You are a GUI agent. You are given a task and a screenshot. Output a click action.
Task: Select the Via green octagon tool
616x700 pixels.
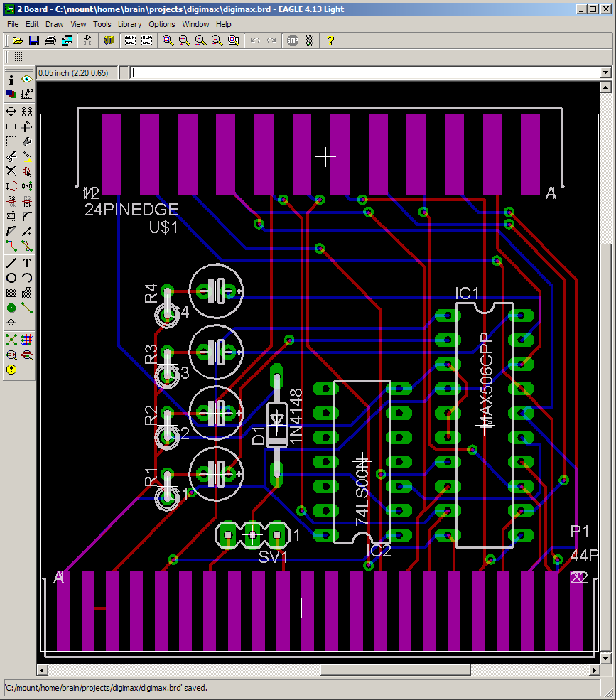pos(11,308)
